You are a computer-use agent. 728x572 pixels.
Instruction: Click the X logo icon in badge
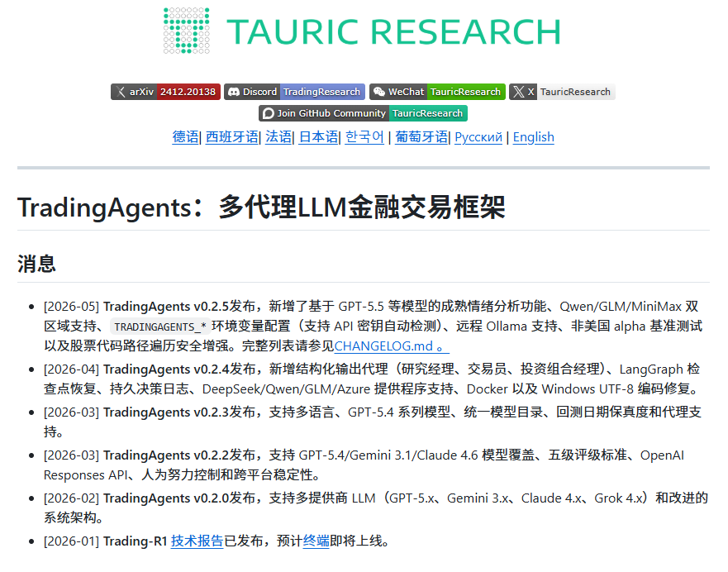coord(519,92)
